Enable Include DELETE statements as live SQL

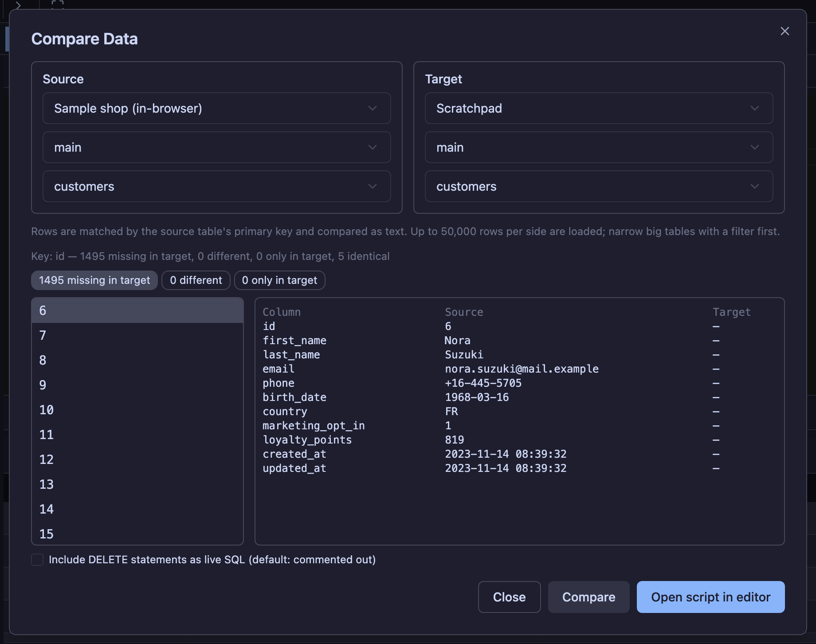click(x=37, y=560)
